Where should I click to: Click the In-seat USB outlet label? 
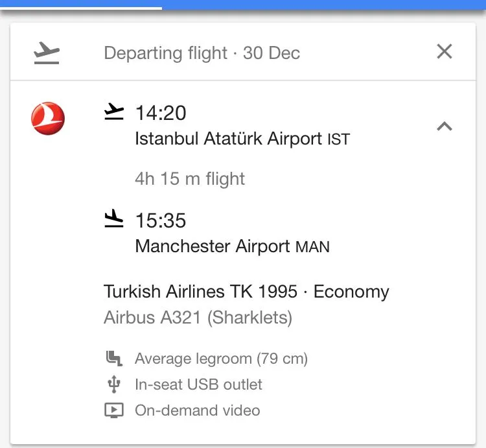tap(198, 384)
